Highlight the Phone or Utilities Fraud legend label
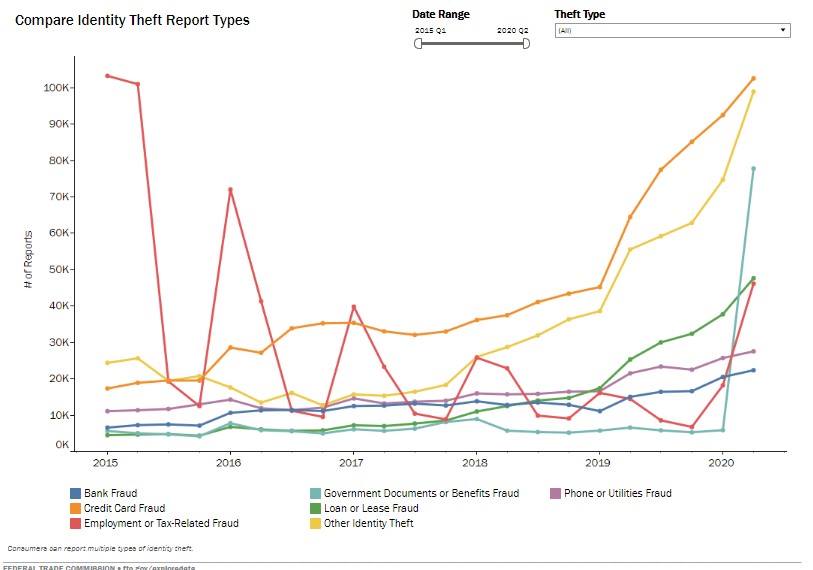 point(618,493)
